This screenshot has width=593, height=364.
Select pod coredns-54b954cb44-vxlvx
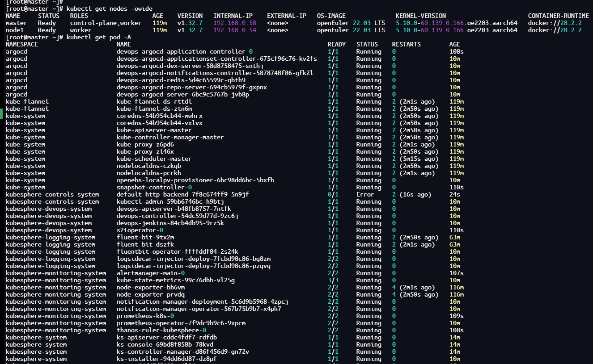click(x=160, y=123)
